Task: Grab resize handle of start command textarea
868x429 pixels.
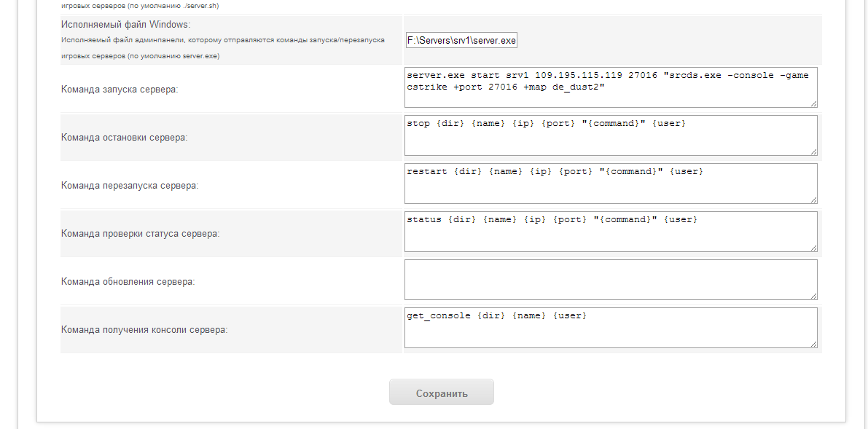Action: click(813, 103)
